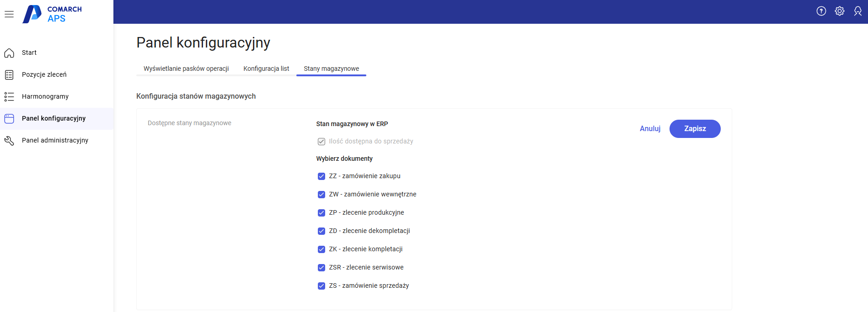Screen dimensions: 868x312
Task: Toggle ZW - zamówienie wewnętrzne checkbox
Action: point(321,195)
